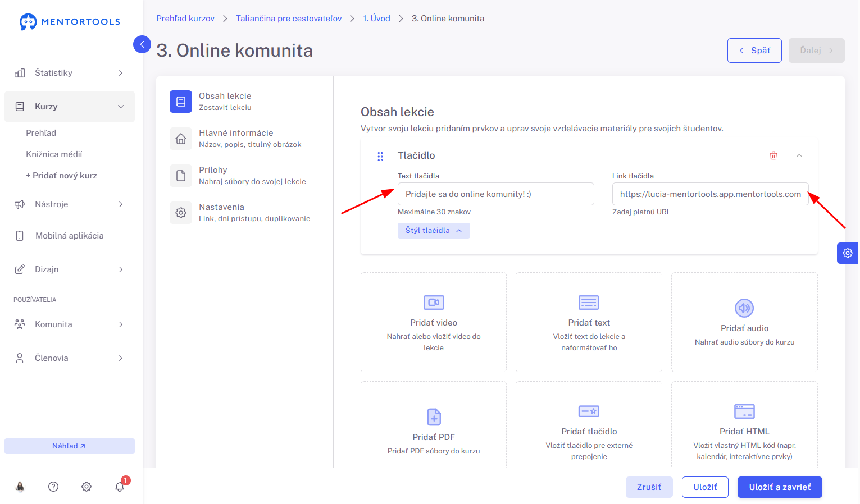Expand the Štatistiky sidebar menu
This screenshot has width=860, height=504.
pyautogui.click(x=70, y=73)
